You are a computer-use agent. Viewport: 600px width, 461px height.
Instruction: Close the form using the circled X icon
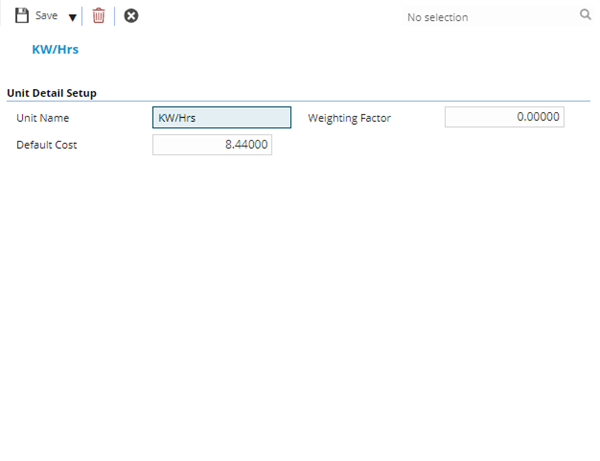[x=131, y=16]
